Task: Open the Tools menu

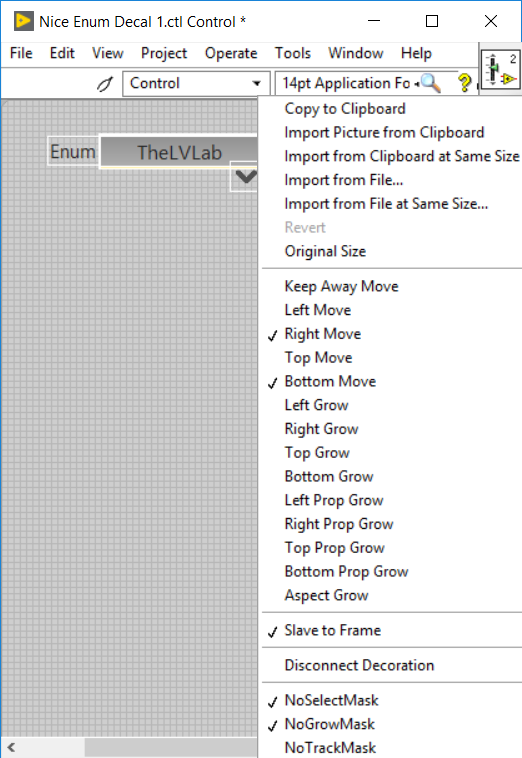Action: (x=293, y=53)
